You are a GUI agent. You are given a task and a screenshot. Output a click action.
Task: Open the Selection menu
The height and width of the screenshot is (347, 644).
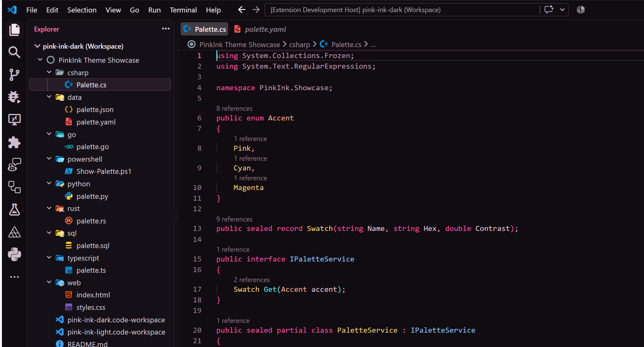point(82,10)
